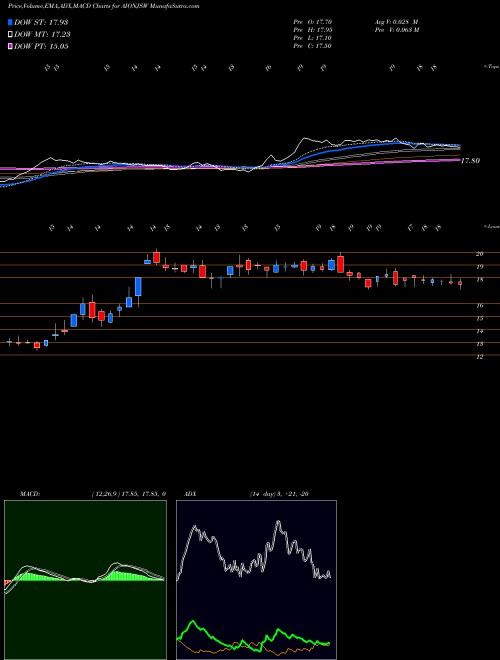Click the 12 price axis label

[x=479, y=357]
